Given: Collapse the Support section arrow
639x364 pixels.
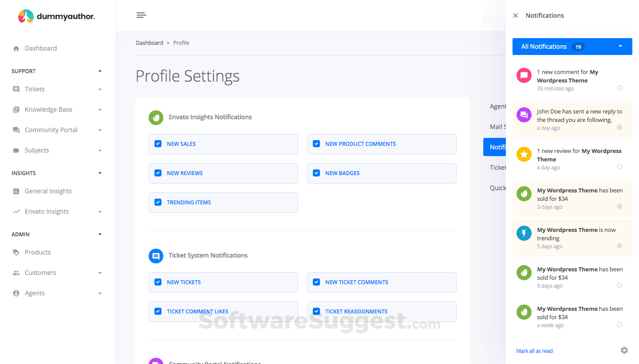Looking at the screenshot, I should point(100,71).
